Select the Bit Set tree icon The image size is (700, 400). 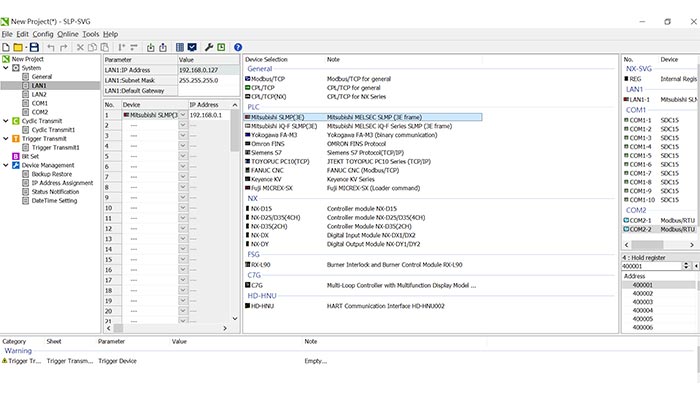(x=14, y=156)
